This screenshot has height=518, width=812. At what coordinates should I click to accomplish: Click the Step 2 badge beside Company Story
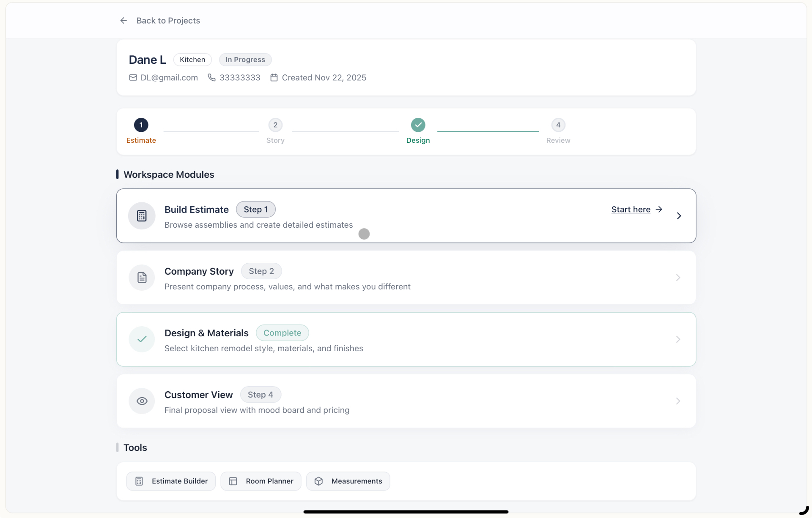[261, 271]
